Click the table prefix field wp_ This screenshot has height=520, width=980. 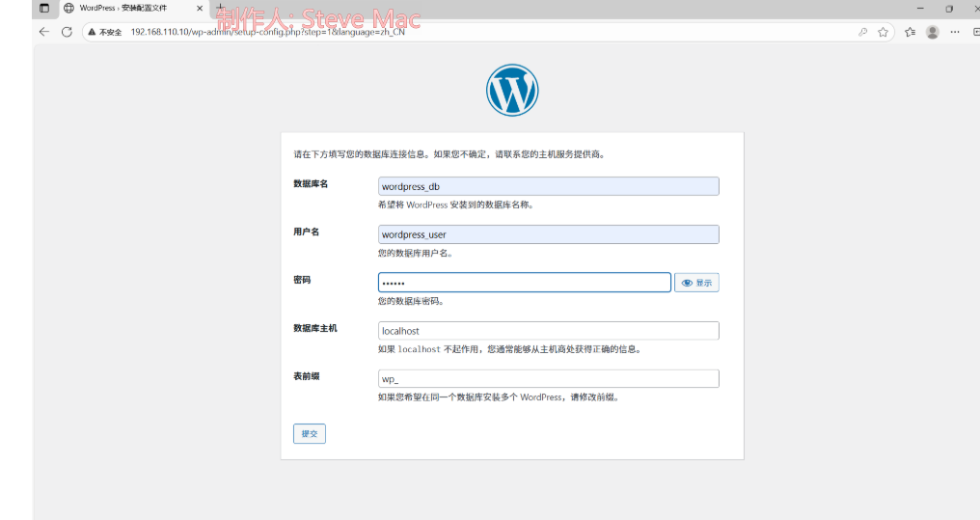coord(548,379)
